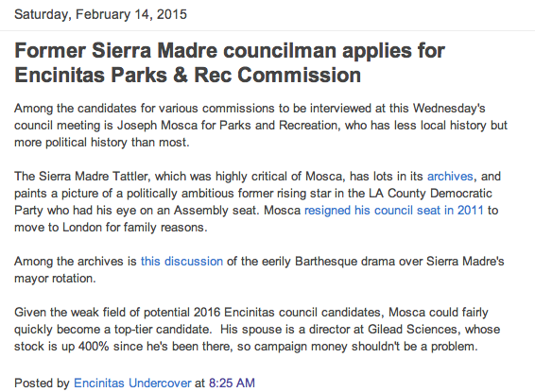Click "Encinitas Parks & Rec Commission" title line
This screenshot has width=535, height=392.
click(188, 75)
